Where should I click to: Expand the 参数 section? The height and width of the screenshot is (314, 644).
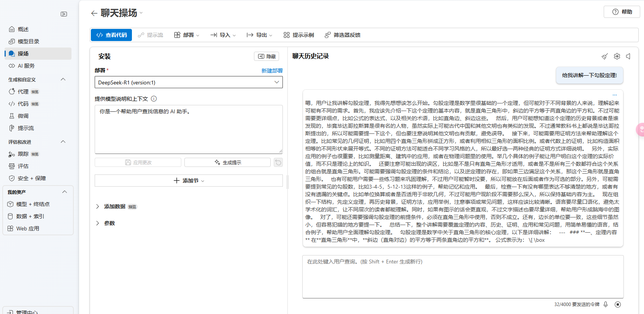[x=98, y=223]
